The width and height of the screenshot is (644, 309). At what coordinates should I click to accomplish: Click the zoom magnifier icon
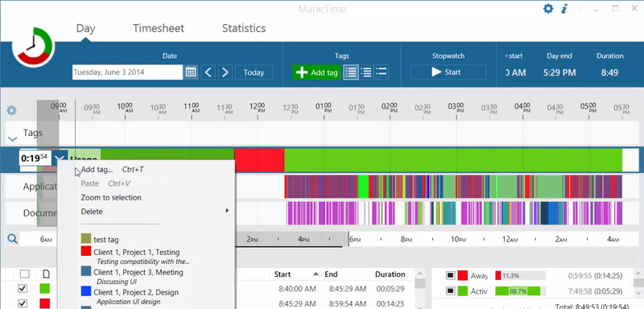click(x=12, y=239)
